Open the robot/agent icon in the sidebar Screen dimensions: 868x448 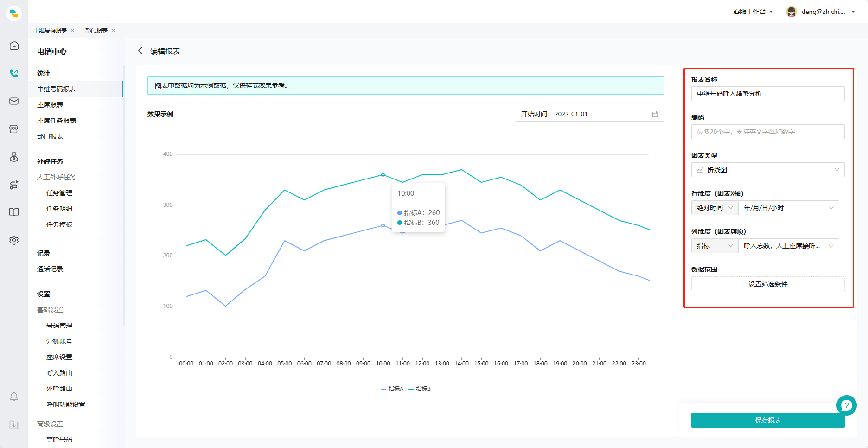(x=14, y=157)
